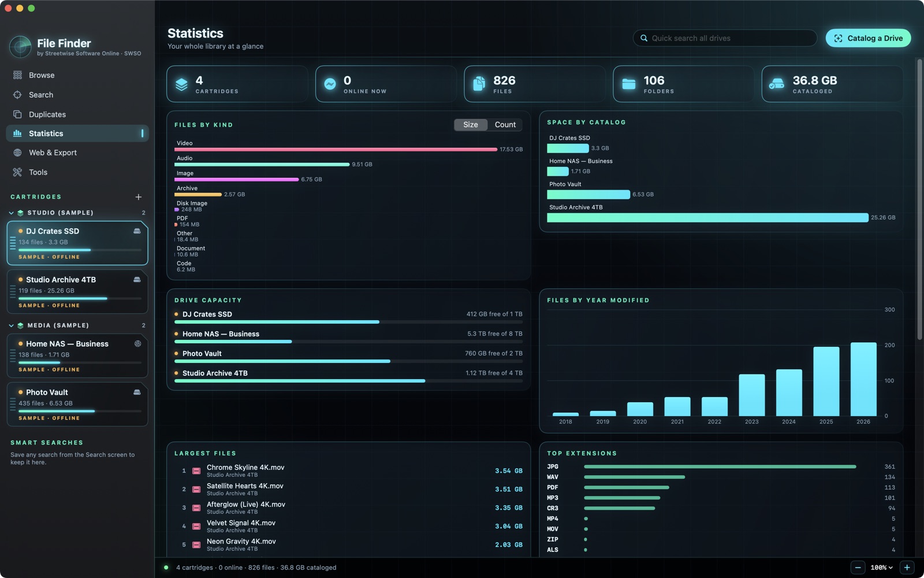Go to Duplicates in the sidebar

click(77, 114)
